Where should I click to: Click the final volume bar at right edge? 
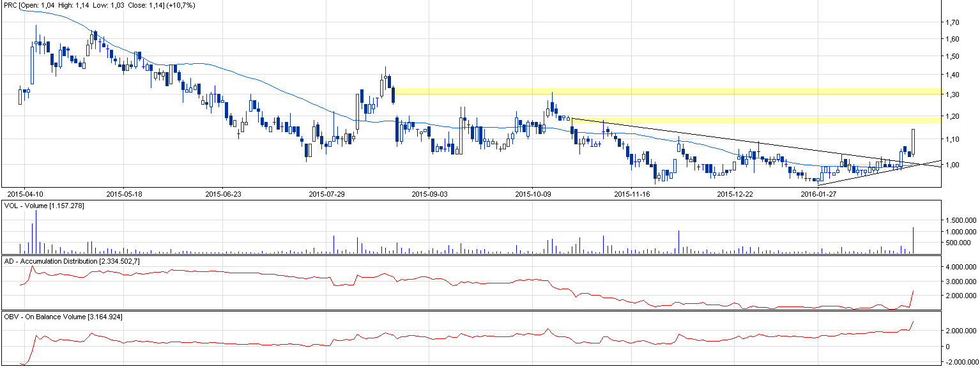point(914,241)
